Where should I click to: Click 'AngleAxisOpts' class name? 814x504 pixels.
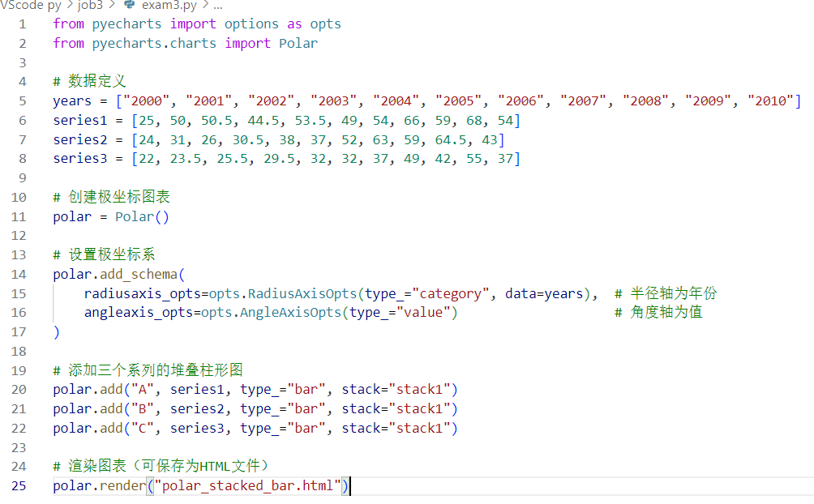(290, 313)
